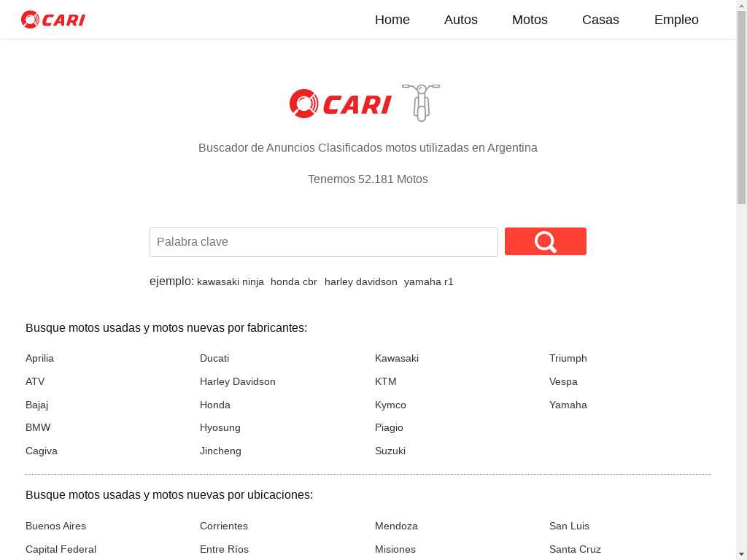View motorcycles in Mendoza
Image resolution: width=747 pixels, height=560 pixels.
396,526
